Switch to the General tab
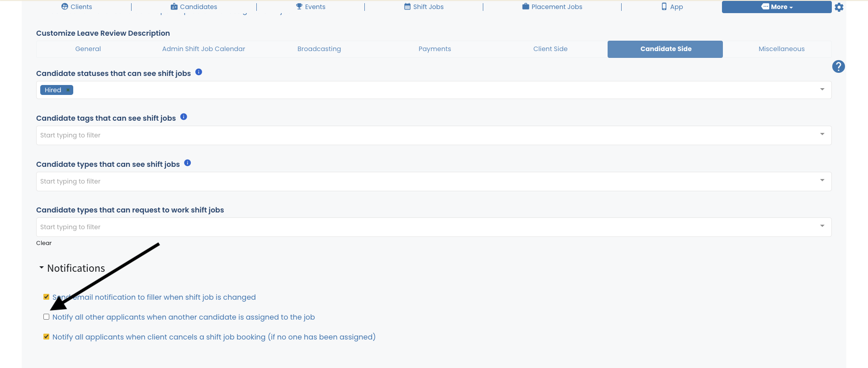 coord(88,49)
